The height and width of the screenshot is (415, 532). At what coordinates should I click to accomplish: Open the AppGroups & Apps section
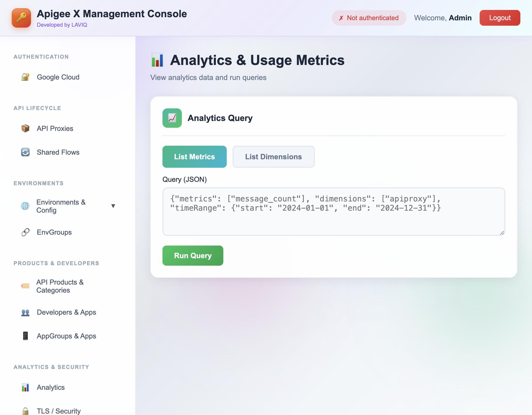pos(66,336)
